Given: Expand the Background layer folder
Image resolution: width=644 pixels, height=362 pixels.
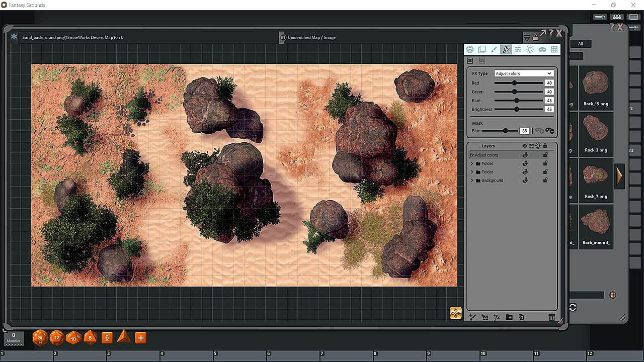Looking at the screenshot, I should pos(472,180).
